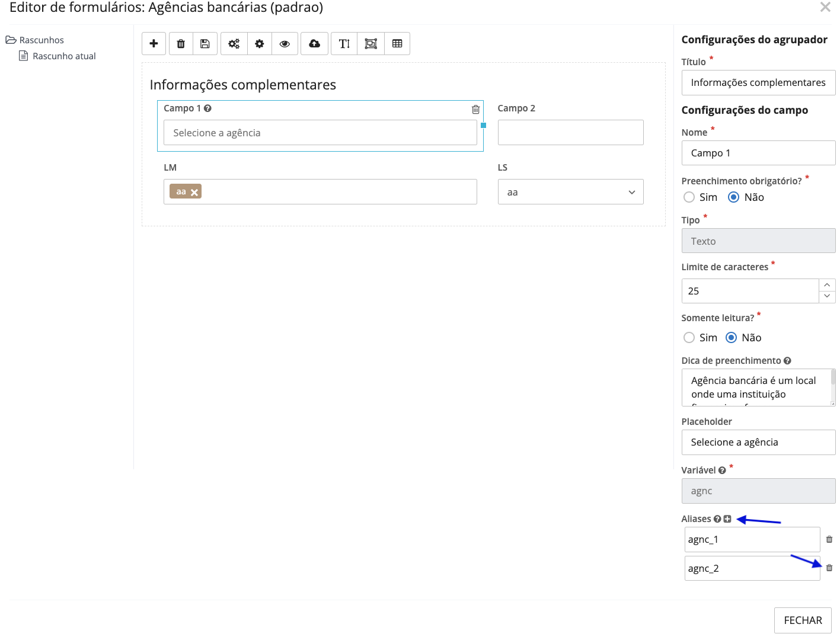The width and height of the screenshot is (840, 637).
Task: Open the Rascunho atual document icon
Action: pos(24,56)
